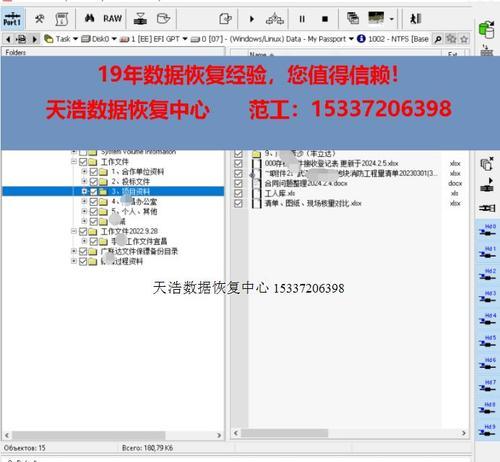The width and height of the screenshot is (500, 462).
Task: Toggle checkbox for 5、个人、其他
Action: [94, 211]
